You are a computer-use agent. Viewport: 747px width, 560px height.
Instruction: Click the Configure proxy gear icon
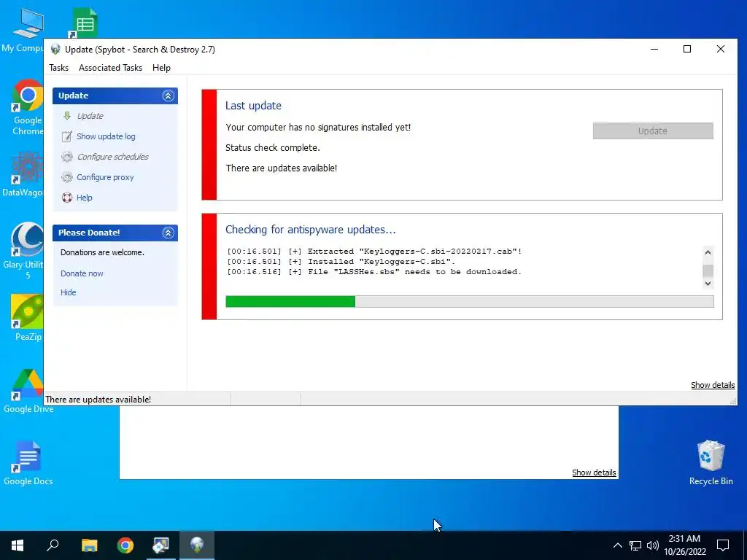point(67,177)
